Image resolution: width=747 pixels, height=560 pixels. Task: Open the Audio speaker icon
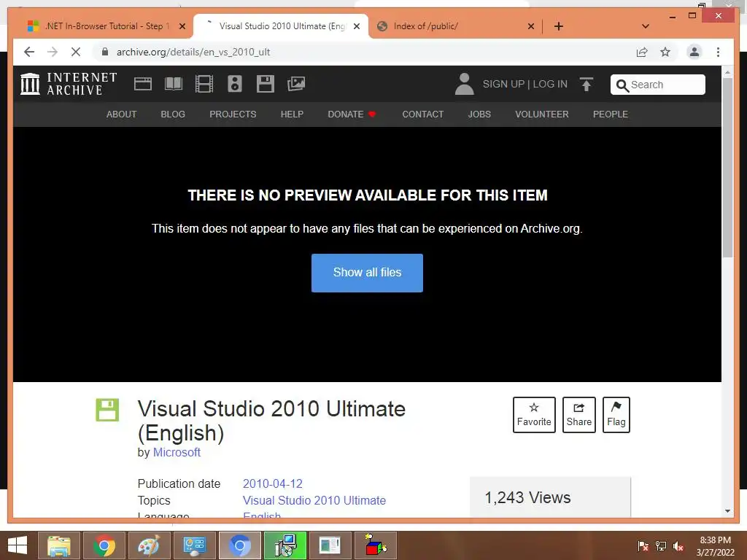pos(234,84)
